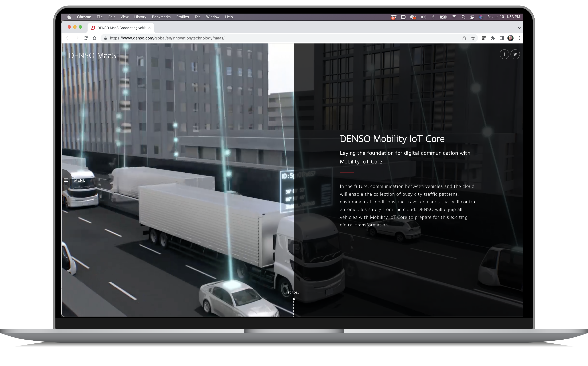Viewport: 588px width, 366px height.
Task: Click the home button in toolbar
Action: point(94,38)
